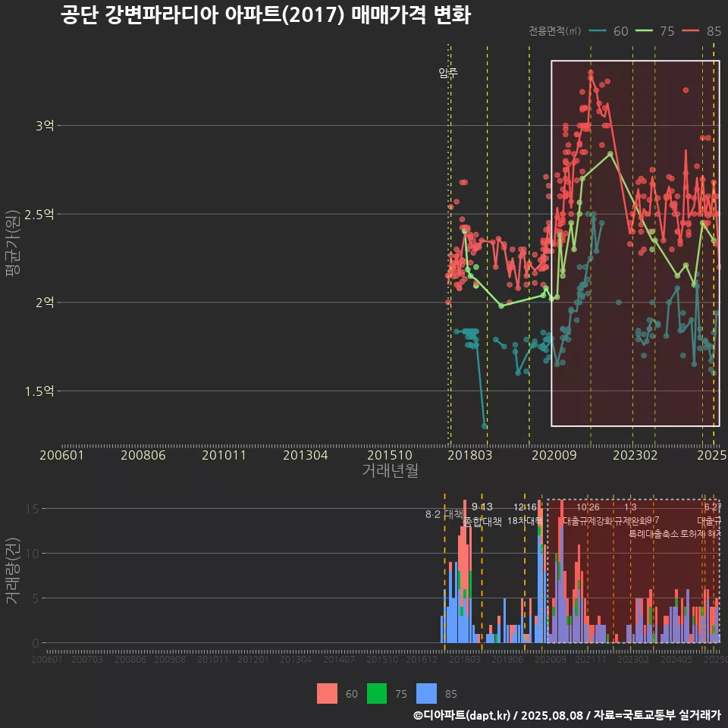Viewport: 728px width, 728px height.
Task: Click the 2.5억 y-axis label
Action: [x=39, y=215]
